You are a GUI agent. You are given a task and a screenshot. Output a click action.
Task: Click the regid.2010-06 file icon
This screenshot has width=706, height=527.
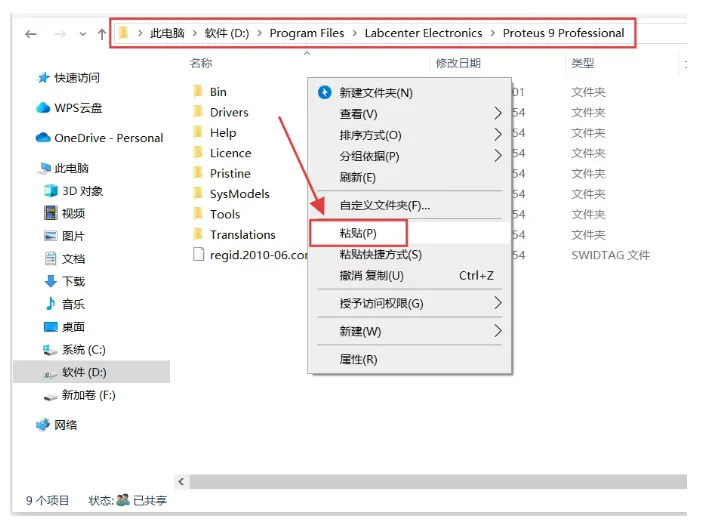(x=198, y=254)
